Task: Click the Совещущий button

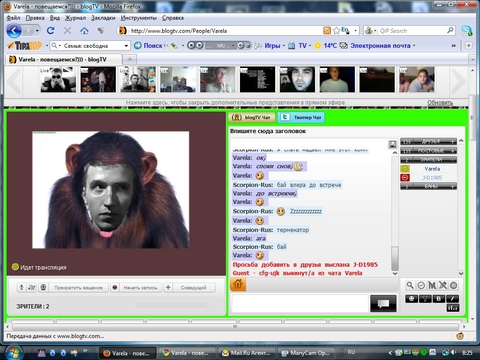Action: click(x=194, y=288)
